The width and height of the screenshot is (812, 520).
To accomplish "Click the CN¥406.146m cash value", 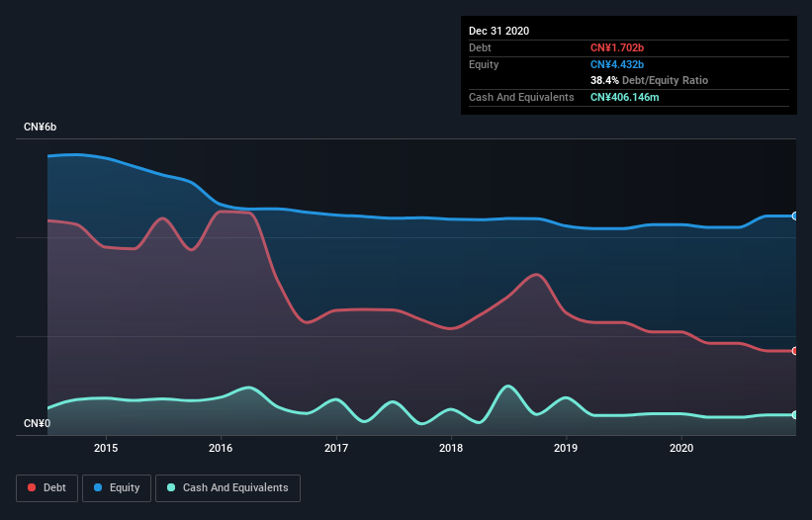I will (624, 97).
